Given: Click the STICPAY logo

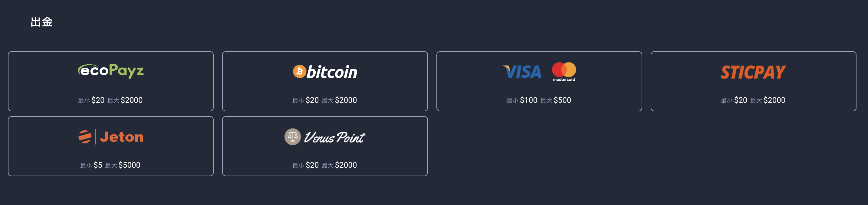Looking at the screenshot, I should point(753,72).
